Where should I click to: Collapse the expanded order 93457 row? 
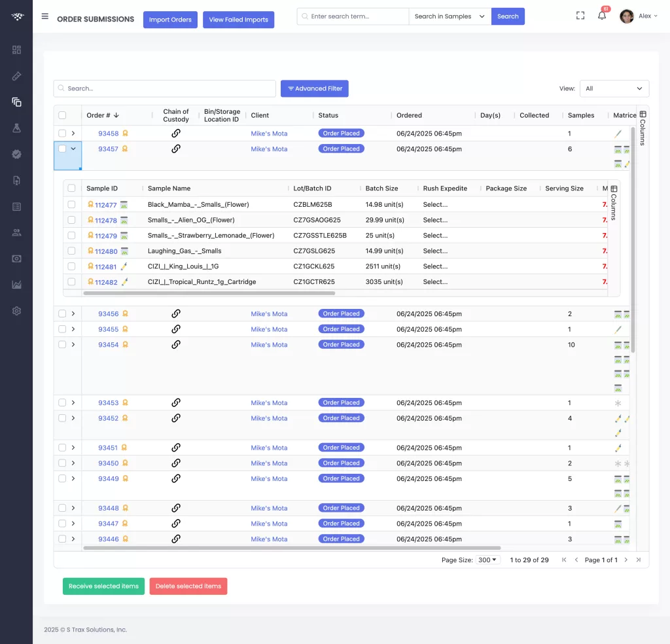[73, 149]
